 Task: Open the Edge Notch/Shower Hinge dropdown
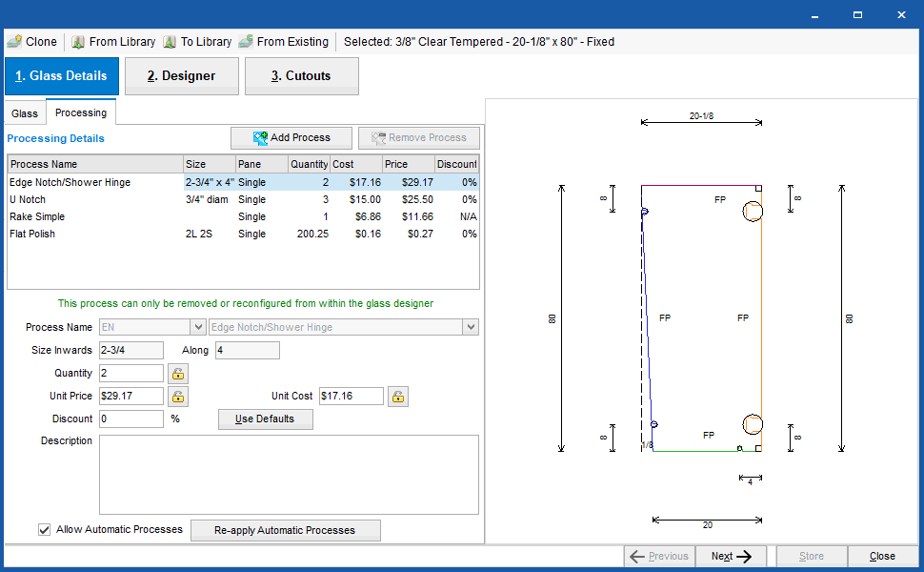[x=471, y=326]
